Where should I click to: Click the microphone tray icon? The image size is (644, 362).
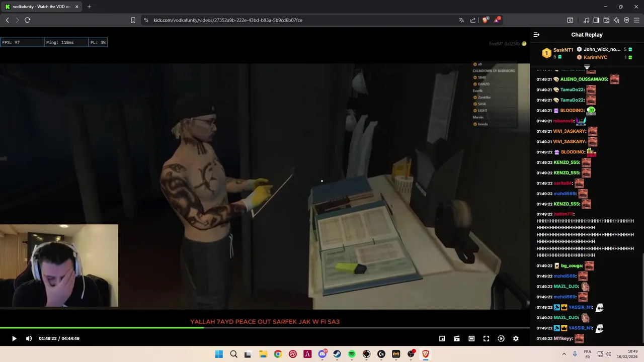pyautogui.click(x=575, y=354)
